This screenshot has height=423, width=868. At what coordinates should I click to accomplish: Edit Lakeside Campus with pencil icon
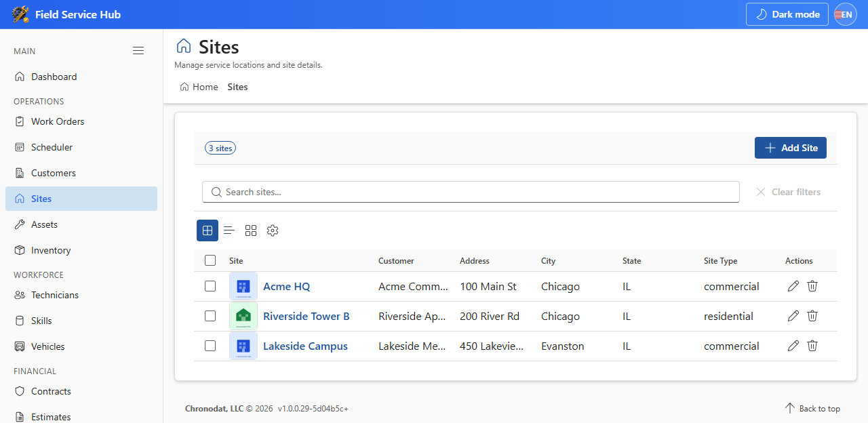coord(793,346)
